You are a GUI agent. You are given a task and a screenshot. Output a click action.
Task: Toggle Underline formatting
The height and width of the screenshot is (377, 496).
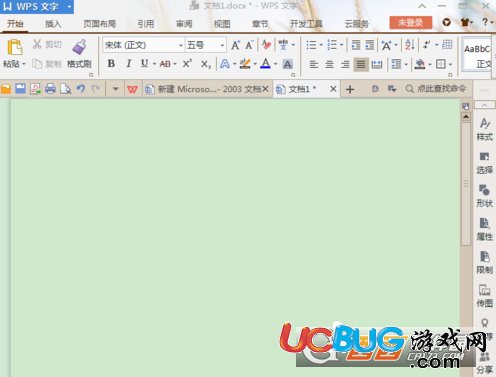144,63
